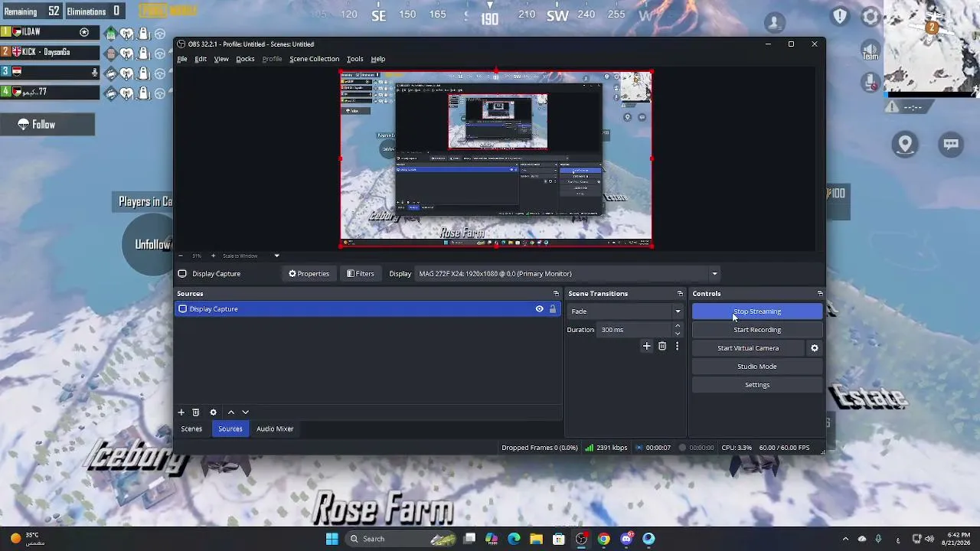Switch to the Scenes tab
980x551 pixels.
[x=191, y=429]
